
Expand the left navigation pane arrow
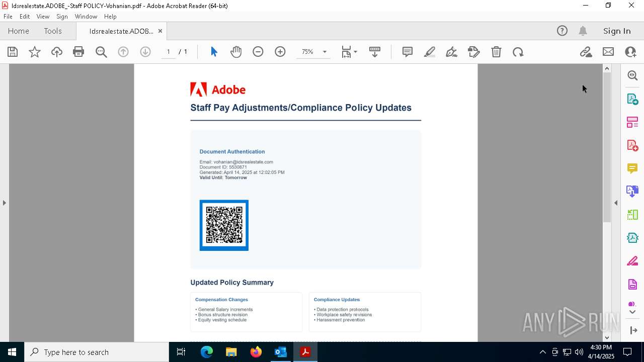click(x=5, y=203)
